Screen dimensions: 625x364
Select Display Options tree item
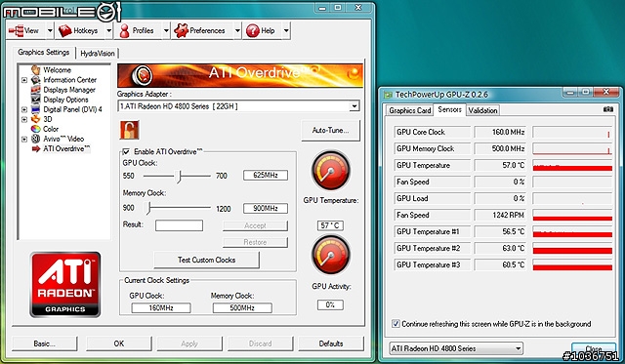point(65,100)
